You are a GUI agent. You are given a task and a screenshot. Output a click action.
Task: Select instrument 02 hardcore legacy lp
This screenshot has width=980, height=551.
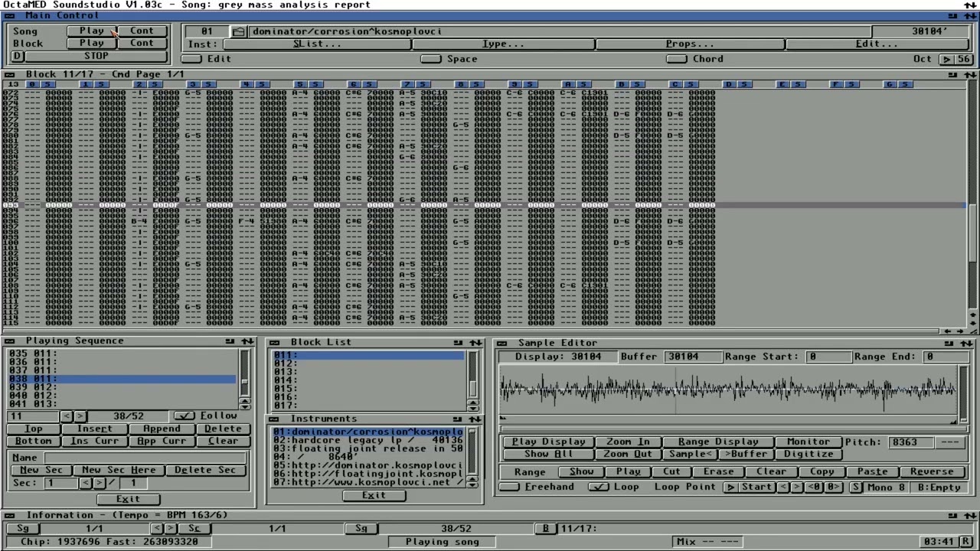click(368, 441)
